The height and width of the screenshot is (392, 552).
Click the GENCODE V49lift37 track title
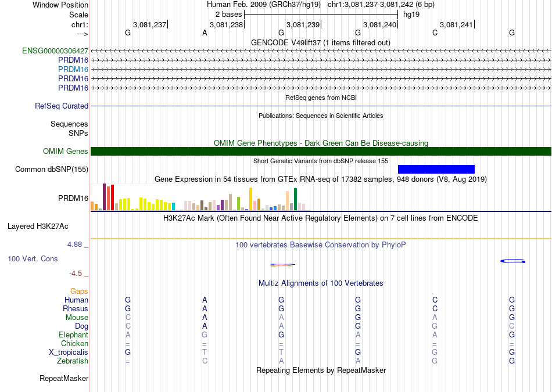[x=321, y=42]
